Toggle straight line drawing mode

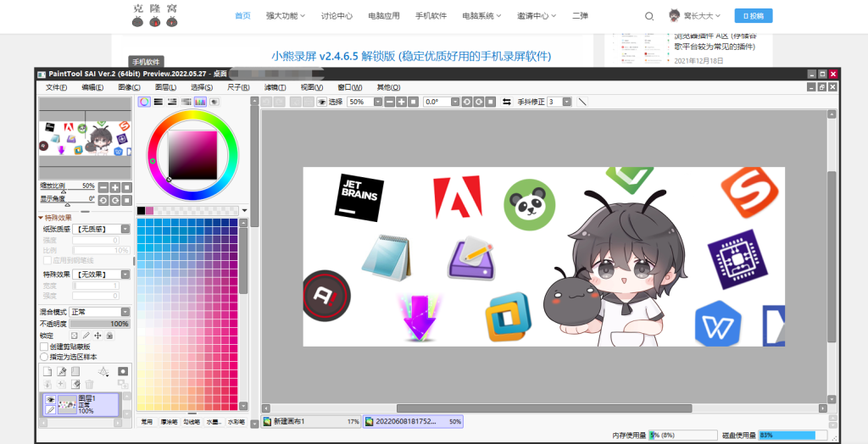pos(581,102)
